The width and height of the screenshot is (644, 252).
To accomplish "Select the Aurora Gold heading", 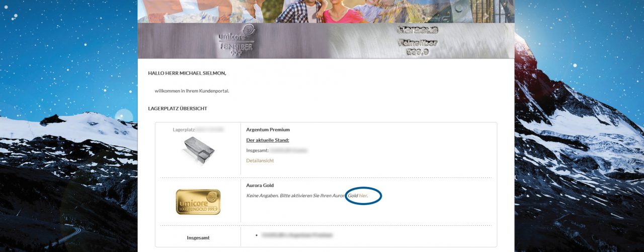I will tap(260, 185).
